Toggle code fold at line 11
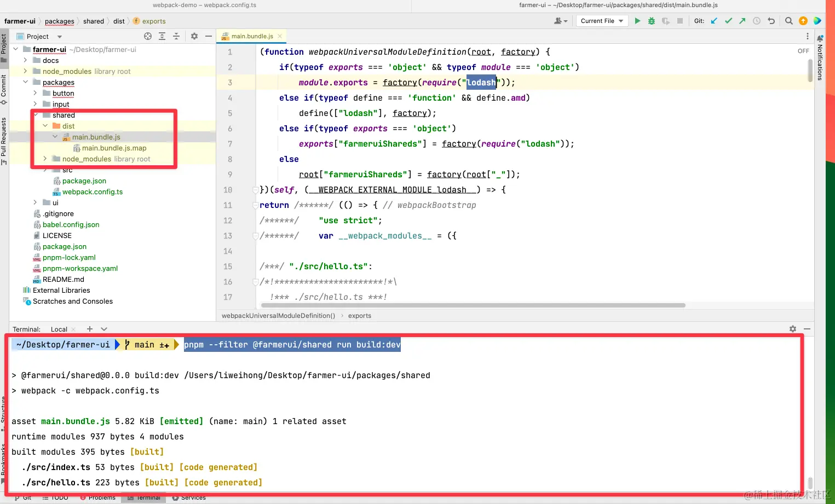Viewport: 835px width, 504px height. click(256, 205)
